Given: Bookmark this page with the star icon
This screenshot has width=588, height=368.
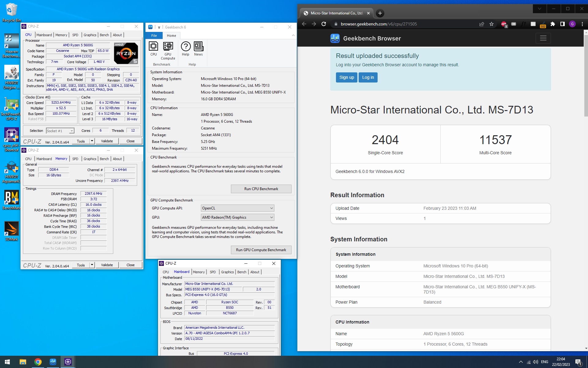Looking at the screenshot, I should tap(492, 24).
